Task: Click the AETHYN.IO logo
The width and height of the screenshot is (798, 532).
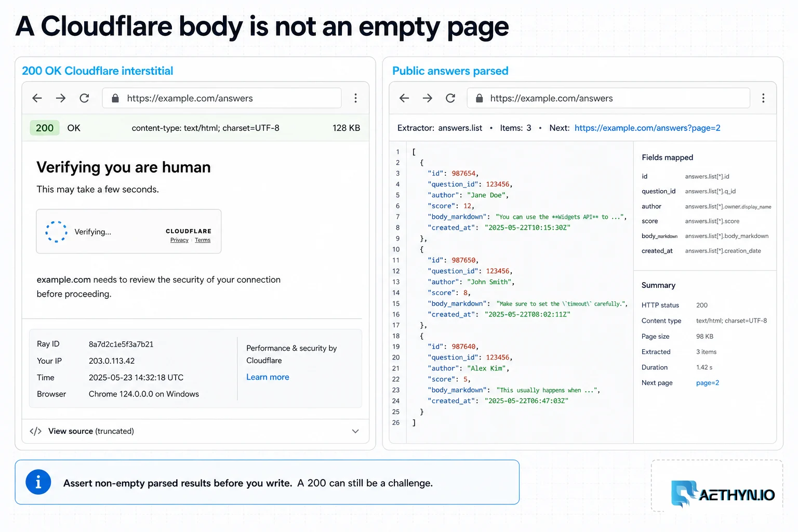Action: [x=723, y=494]
